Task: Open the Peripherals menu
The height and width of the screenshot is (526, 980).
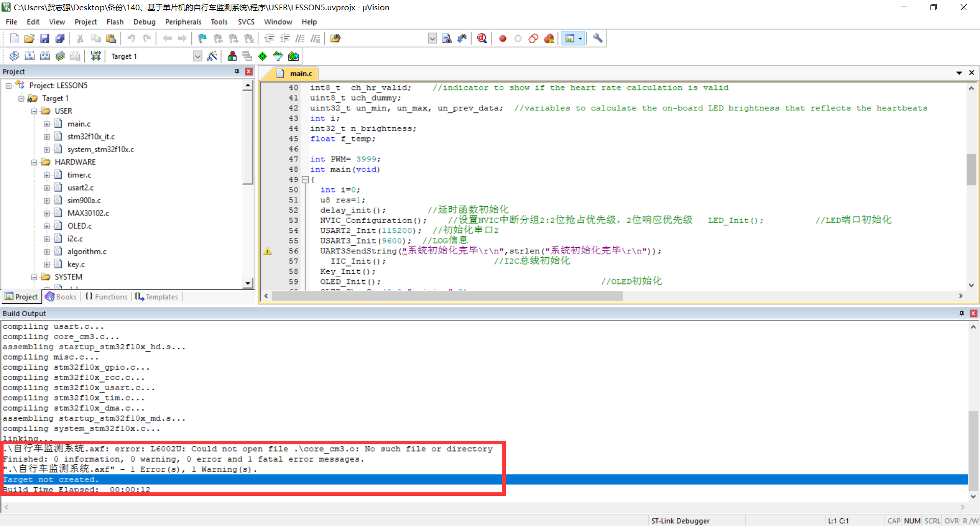Action: 183,22
